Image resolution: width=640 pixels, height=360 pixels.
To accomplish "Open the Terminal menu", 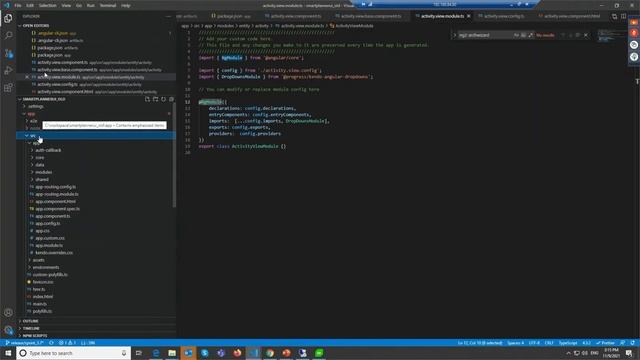I will (108, 5).
